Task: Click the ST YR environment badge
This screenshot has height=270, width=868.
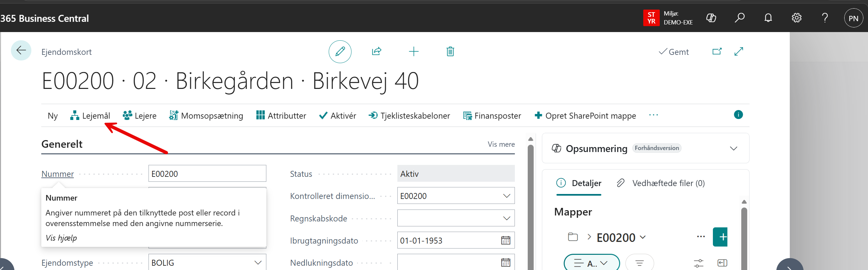Action: (x=651, y=18)
